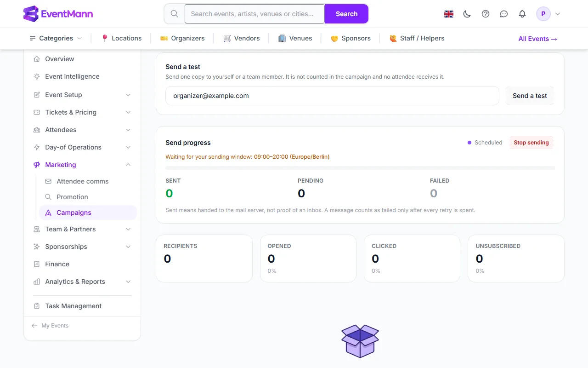
Task: Open the Finance page
Action: [x=82, y=264]
